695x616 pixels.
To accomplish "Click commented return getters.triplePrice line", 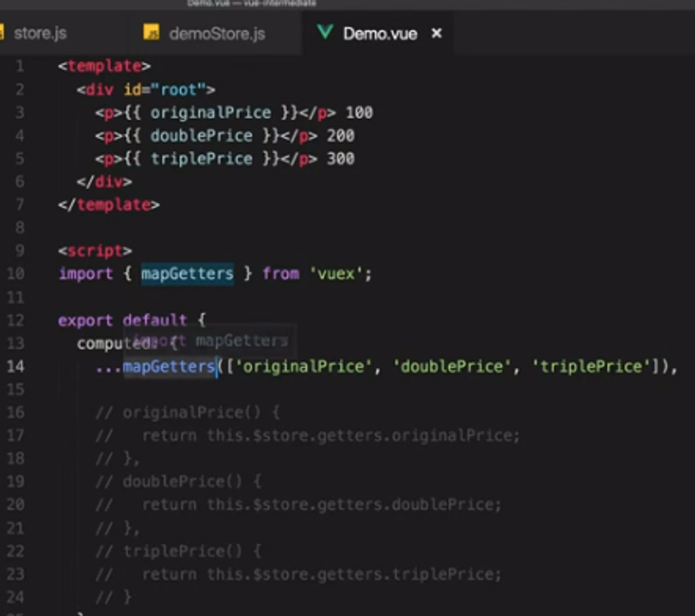I will (x=298, y=574).
